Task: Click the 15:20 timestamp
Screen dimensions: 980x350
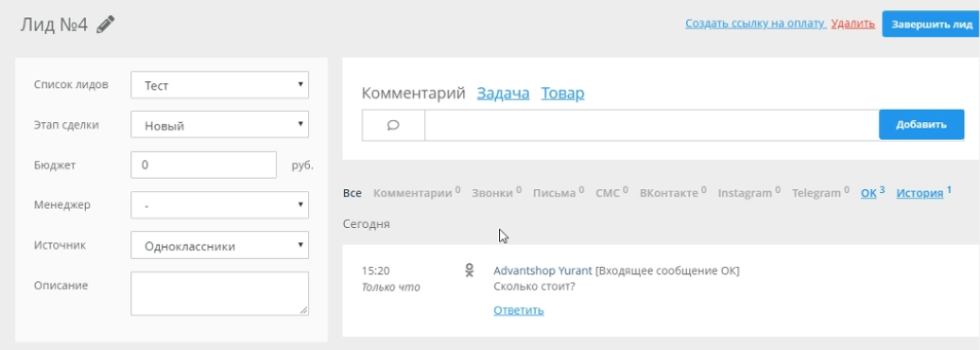Action: pyautogui.click(x=375, y=271)
